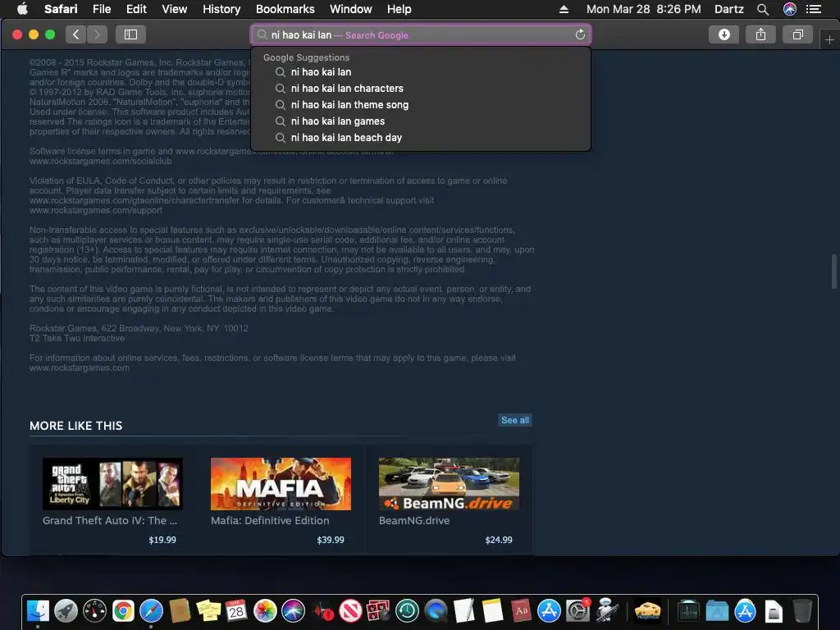This screenshot has width=840, height=630.
Task: Click the "See all" button
Action: click(515, 420)
